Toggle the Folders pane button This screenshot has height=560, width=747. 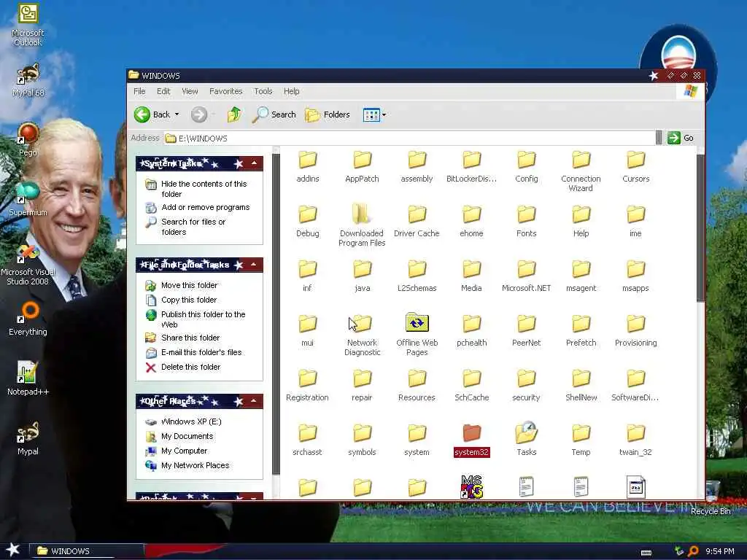coord(328,114)
